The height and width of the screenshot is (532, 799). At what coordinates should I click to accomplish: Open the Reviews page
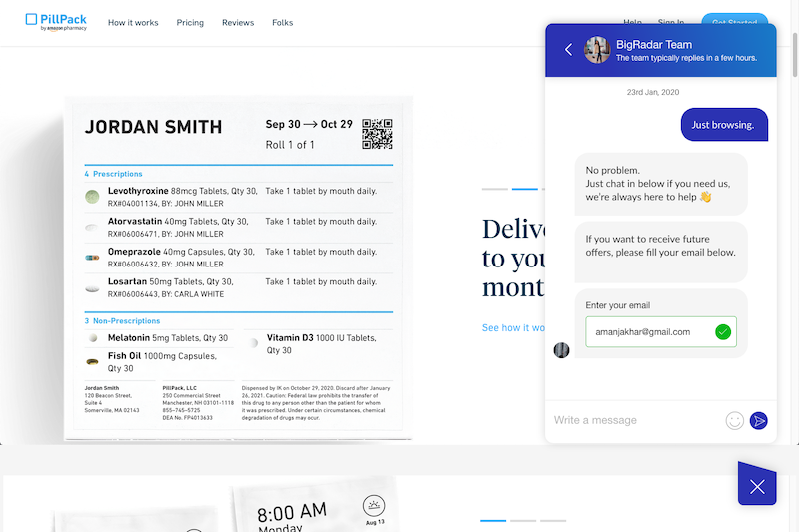click(x=238, y=22)
